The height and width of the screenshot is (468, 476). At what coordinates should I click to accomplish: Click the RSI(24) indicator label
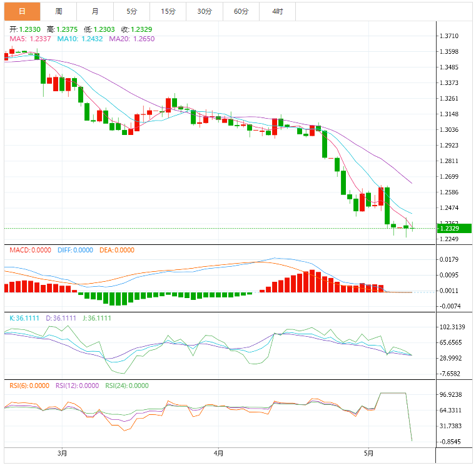pyautogui.click(x=127, y=386)
